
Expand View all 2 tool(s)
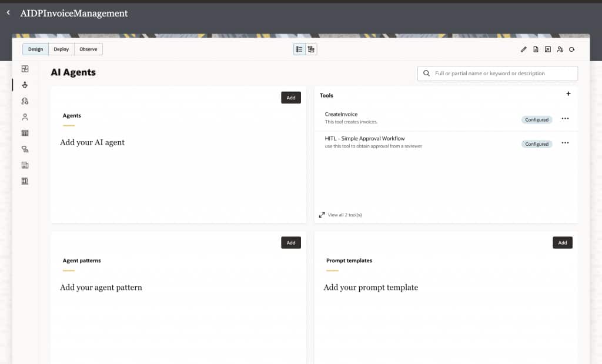340,215
